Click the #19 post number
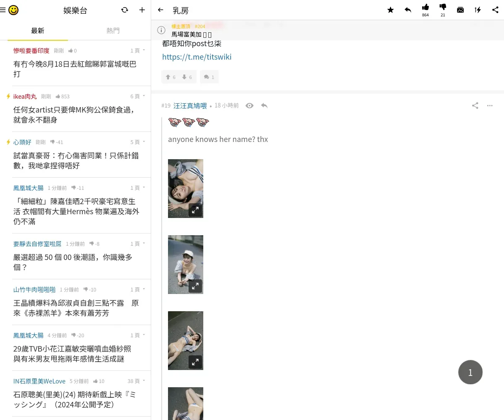Image resolution: width=504 pixels, height=420 pixels. (166, 106)
